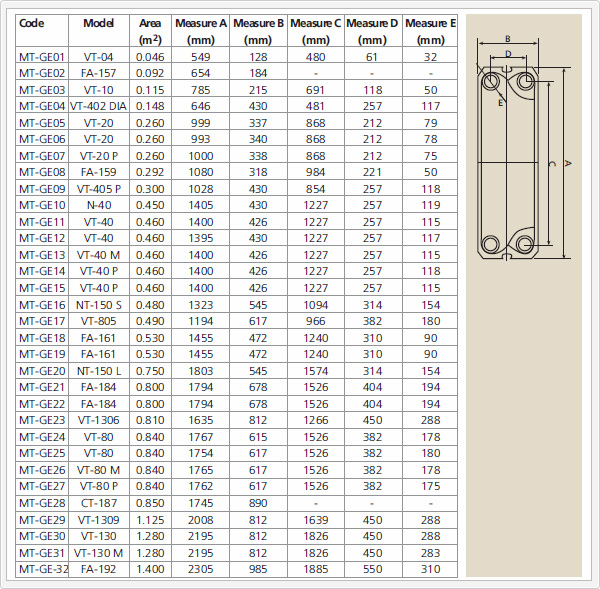Viewport: 600px width, 589px height.
Task: Select model cell NT-150 S
Action: [x=99, y=305]
